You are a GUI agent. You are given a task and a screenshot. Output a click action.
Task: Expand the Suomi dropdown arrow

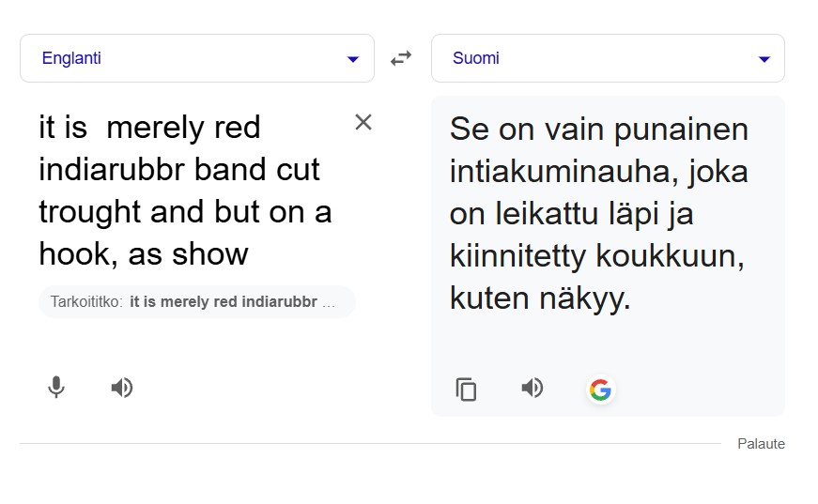coord(764,59)
